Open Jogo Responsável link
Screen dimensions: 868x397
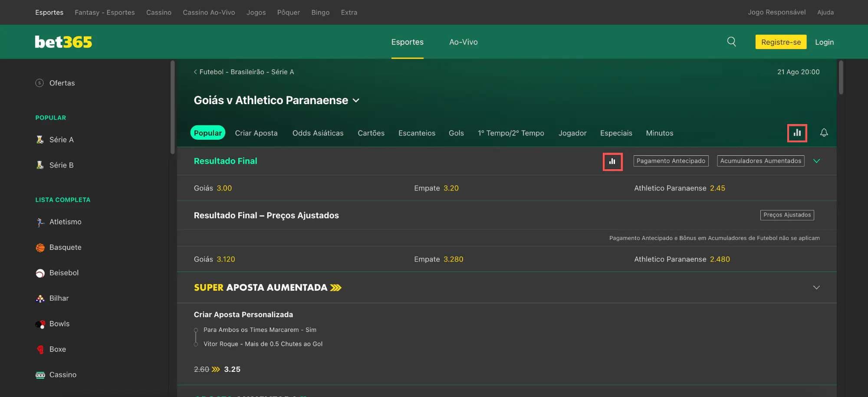[x=776, y=12]
